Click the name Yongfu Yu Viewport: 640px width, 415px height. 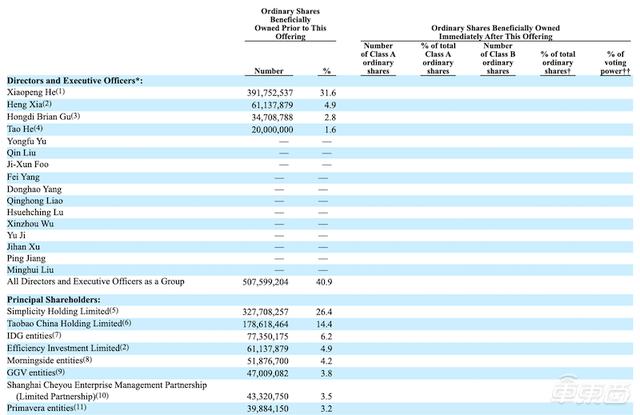click(27, 141)
